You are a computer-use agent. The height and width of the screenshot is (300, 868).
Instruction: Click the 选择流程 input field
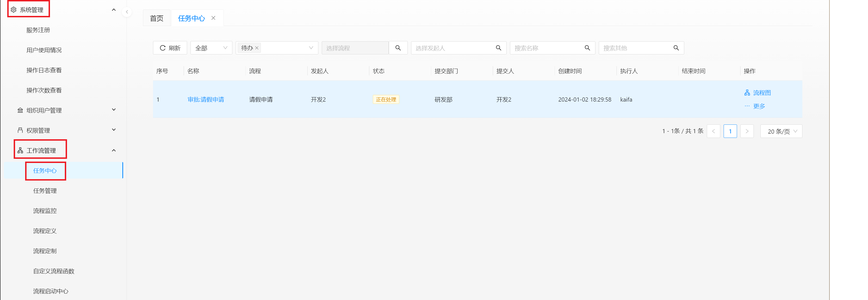355,48
